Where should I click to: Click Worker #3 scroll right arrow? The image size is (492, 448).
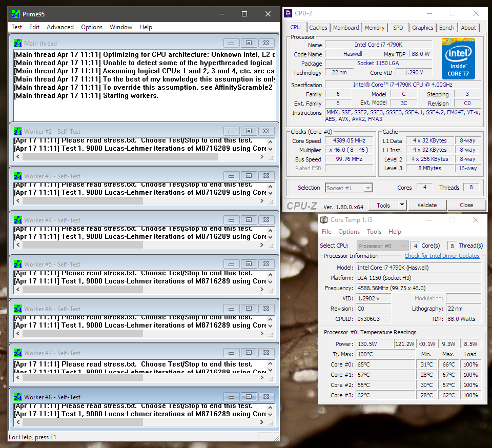click(x=262, y=201)
